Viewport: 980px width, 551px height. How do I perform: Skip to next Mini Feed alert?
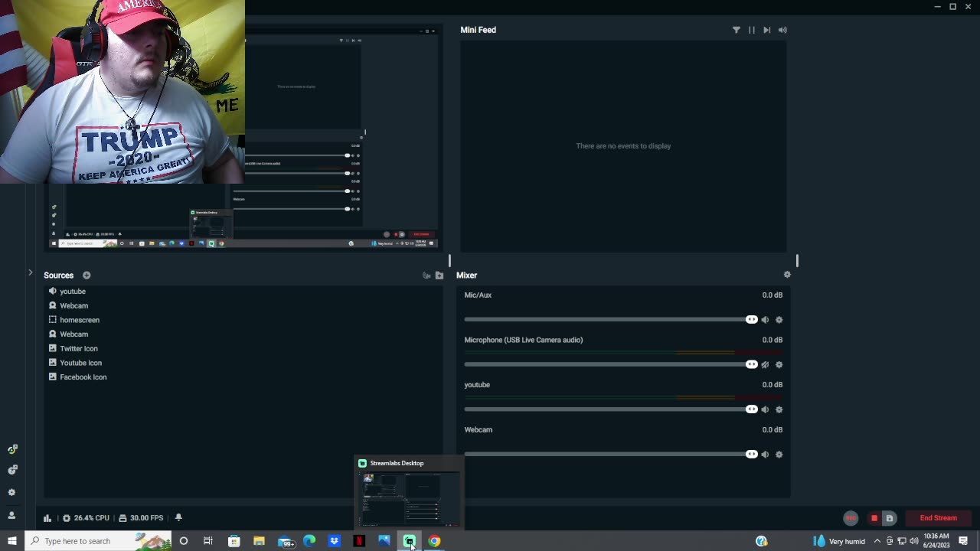767,30
